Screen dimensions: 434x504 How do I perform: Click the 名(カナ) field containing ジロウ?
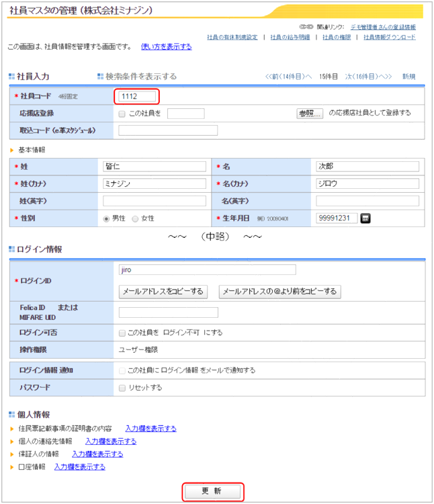pos(367,183)
